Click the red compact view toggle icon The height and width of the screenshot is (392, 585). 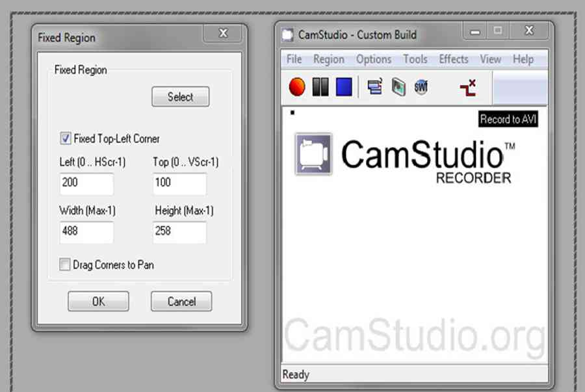468,88
